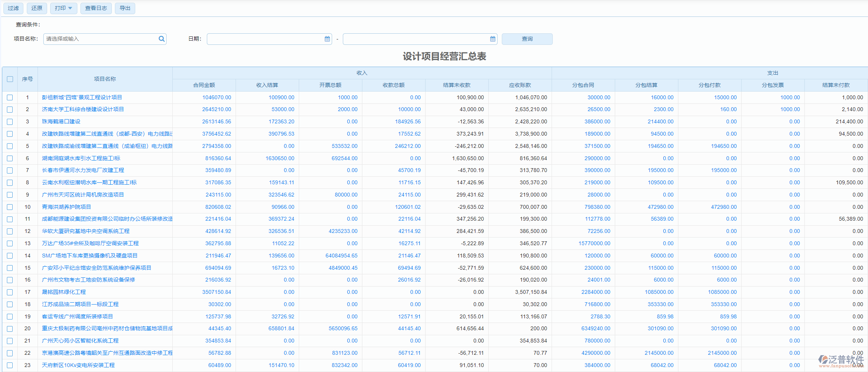Toggle the select-all checkbox in table header
Image resolution: width=868 pixels, height=372 pixels.
10,79
